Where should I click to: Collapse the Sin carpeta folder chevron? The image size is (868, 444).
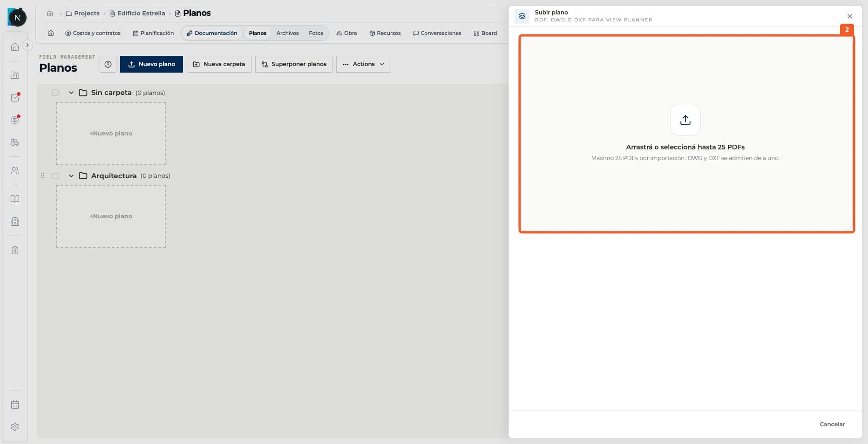tap(71, 93)
